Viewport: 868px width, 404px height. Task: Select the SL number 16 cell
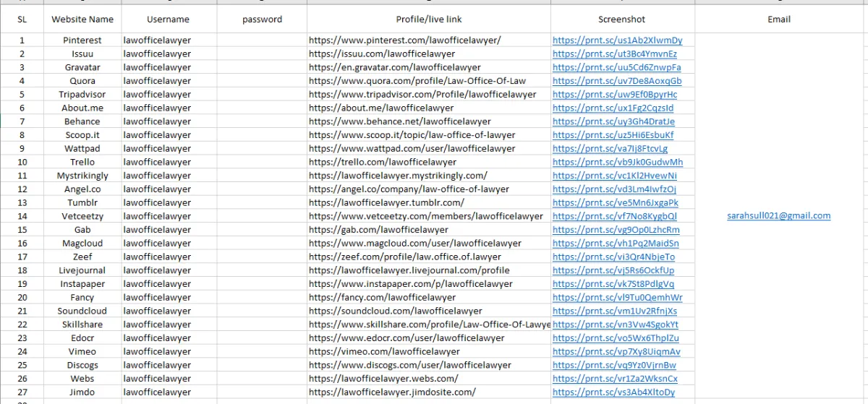[x=22, y=243]
